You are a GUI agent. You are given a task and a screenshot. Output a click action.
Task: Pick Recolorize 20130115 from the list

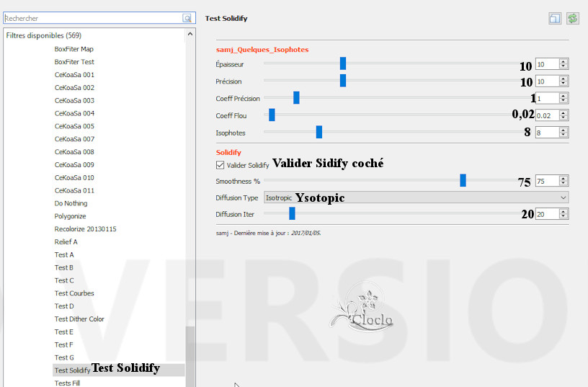pyautogui.click(x=85, y=229)
